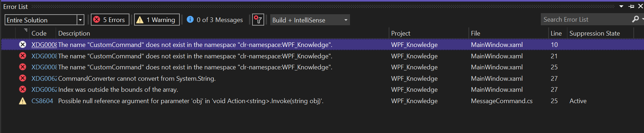Toggle the 5 Errors filter button

click(x=110, y=20)
